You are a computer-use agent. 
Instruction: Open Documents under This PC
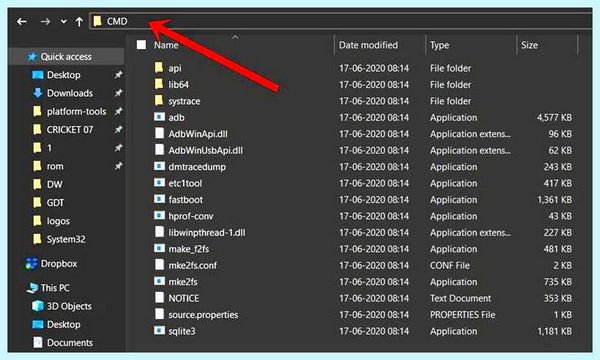pyautogui.click(x=70, y=342)
